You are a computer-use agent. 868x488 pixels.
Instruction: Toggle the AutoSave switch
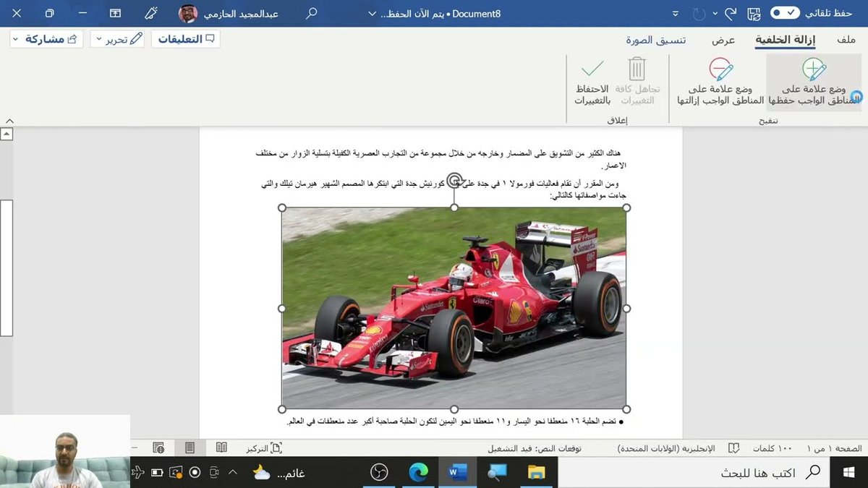tap(785, 13)
